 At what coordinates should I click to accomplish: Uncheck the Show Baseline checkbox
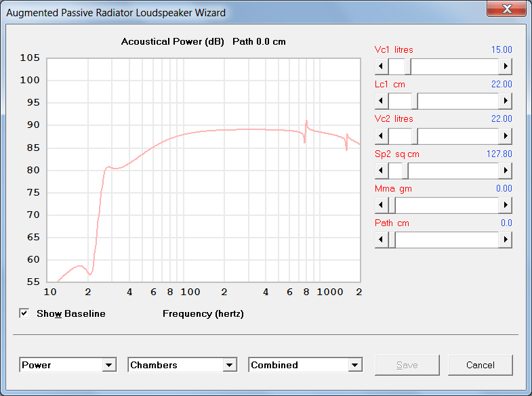24,313
